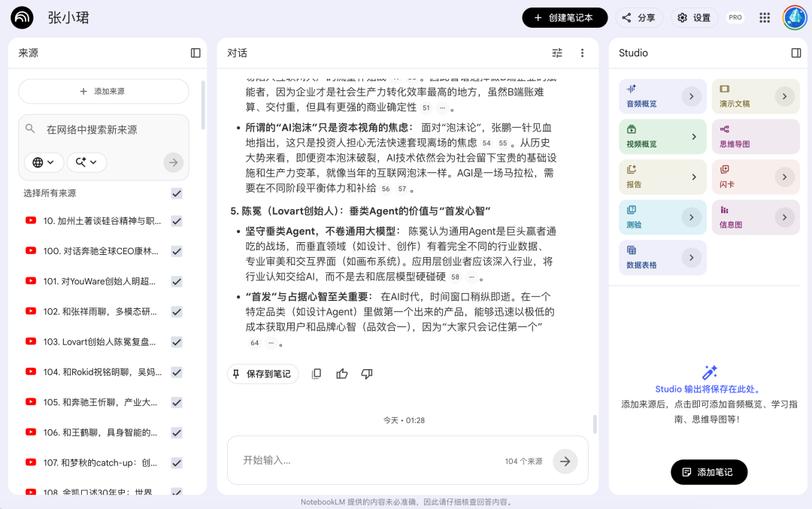Open the research mode dropdown
This screenshot has height=509, width=812.
point(86,162)
